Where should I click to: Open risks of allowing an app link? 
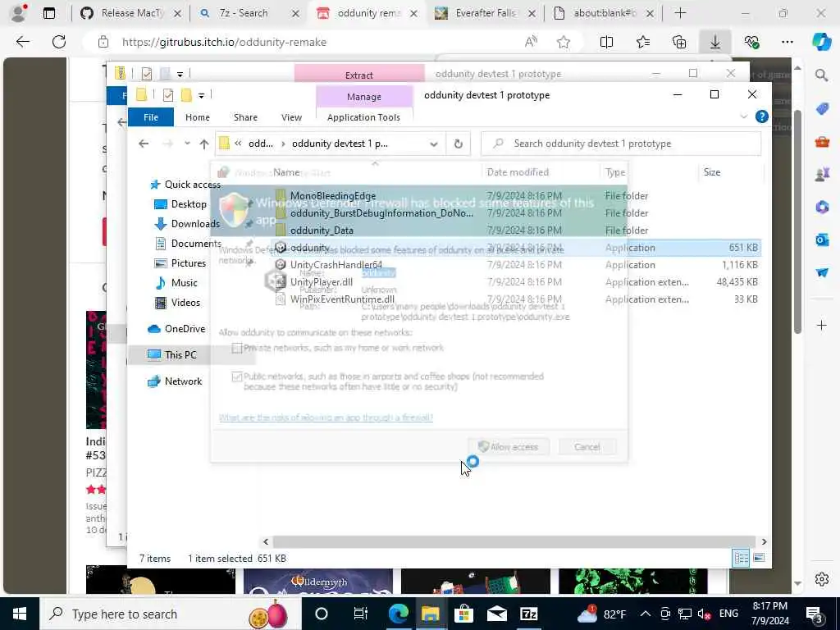(x=326, y=418)
